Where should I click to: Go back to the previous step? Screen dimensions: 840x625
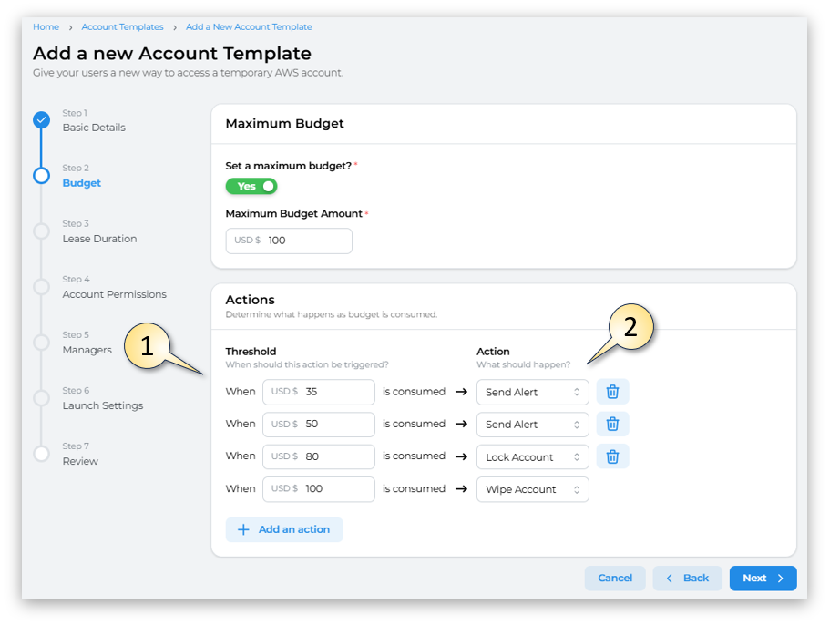(x=687, y=578)
